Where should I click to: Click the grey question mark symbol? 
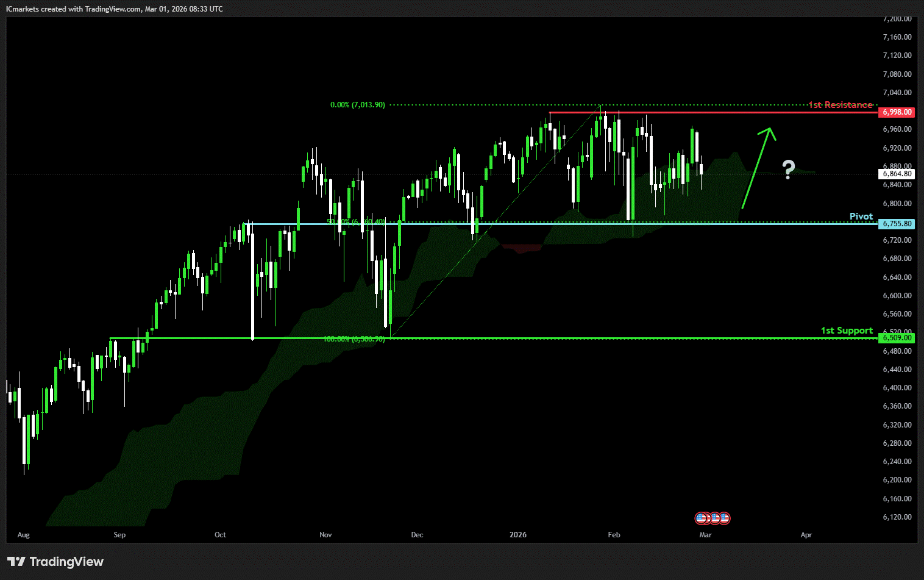click(789, 169)
